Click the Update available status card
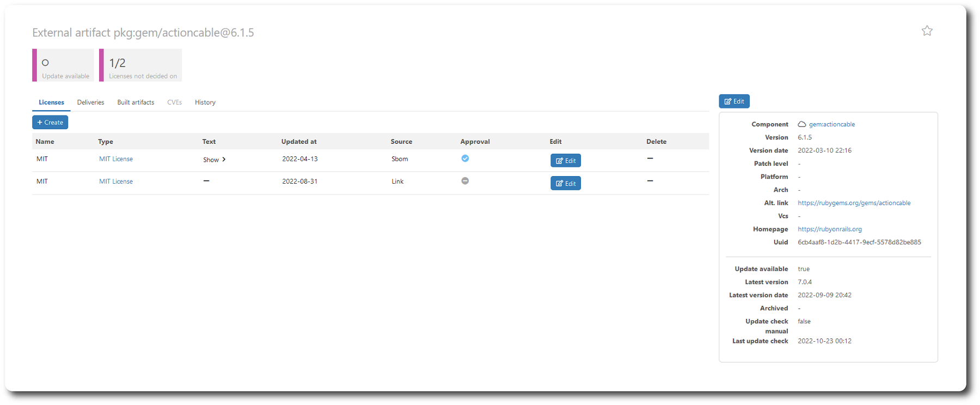This screenshot has width=980, height=405. tap(63, 65)
